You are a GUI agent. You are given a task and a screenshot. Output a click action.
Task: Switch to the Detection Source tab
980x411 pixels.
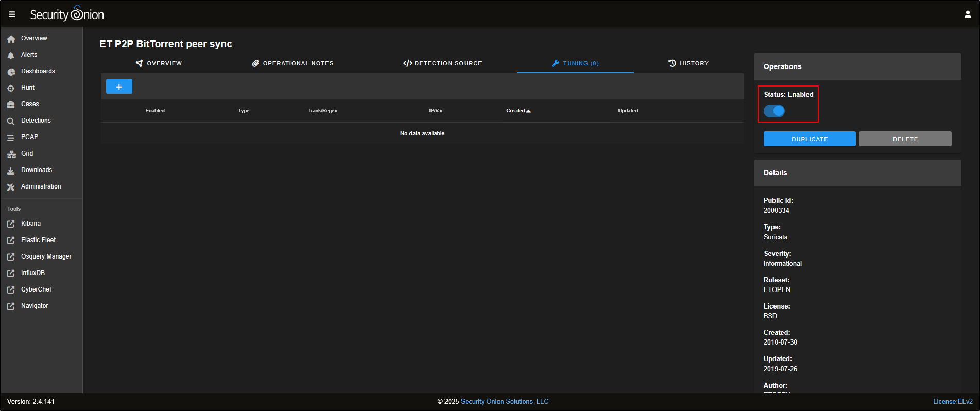[x=442, y=63]
